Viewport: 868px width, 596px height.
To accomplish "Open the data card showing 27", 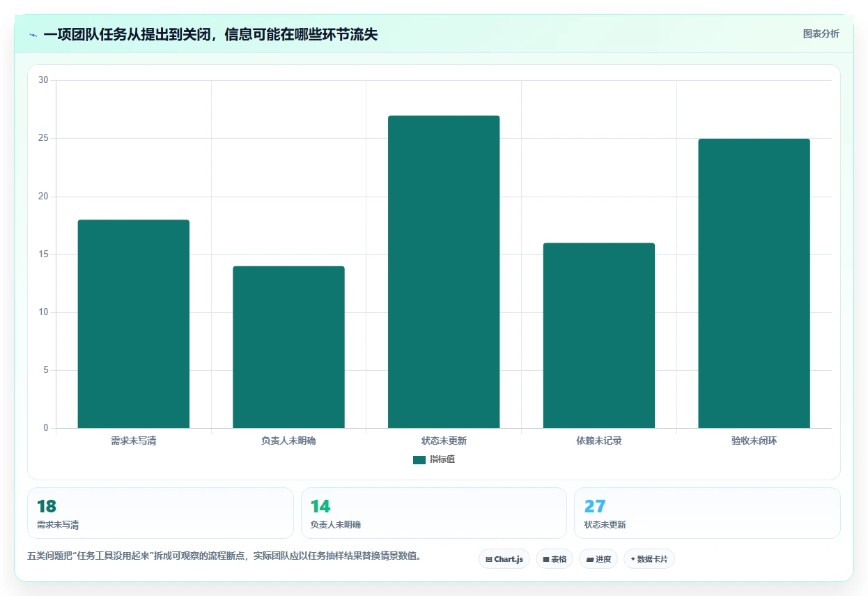I will point(707,513).
